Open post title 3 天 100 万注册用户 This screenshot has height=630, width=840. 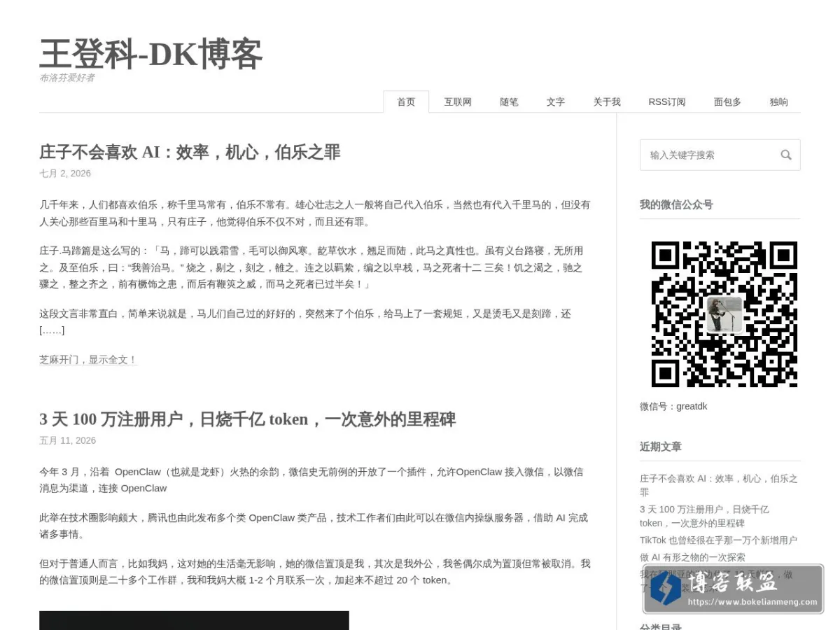tap(248, 419)
